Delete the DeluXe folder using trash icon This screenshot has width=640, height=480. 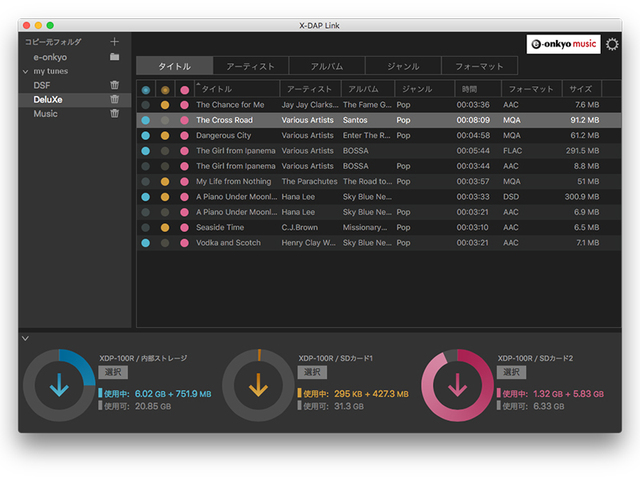pyautogui.click(x=114, y=100)
